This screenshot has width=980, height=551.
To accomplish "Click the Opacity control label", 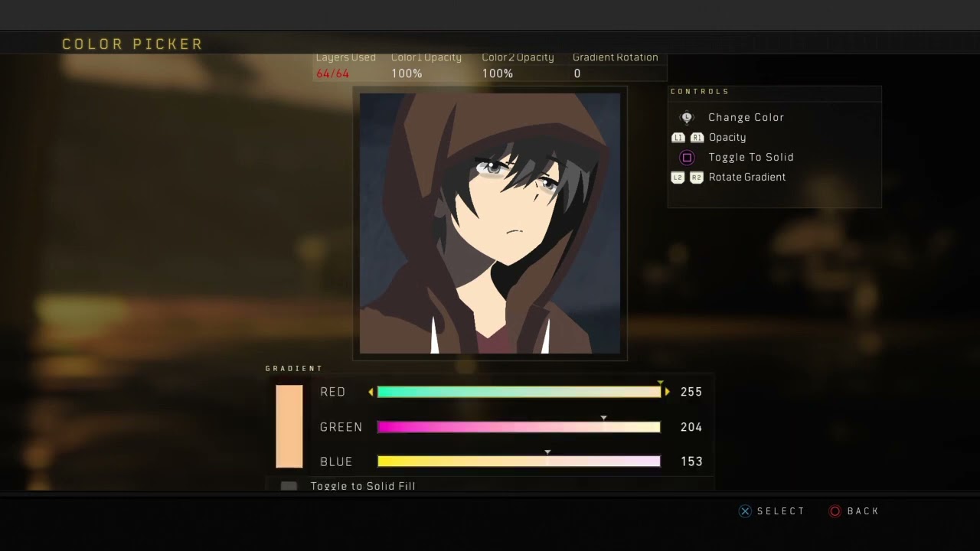I will tap(727, 138).
